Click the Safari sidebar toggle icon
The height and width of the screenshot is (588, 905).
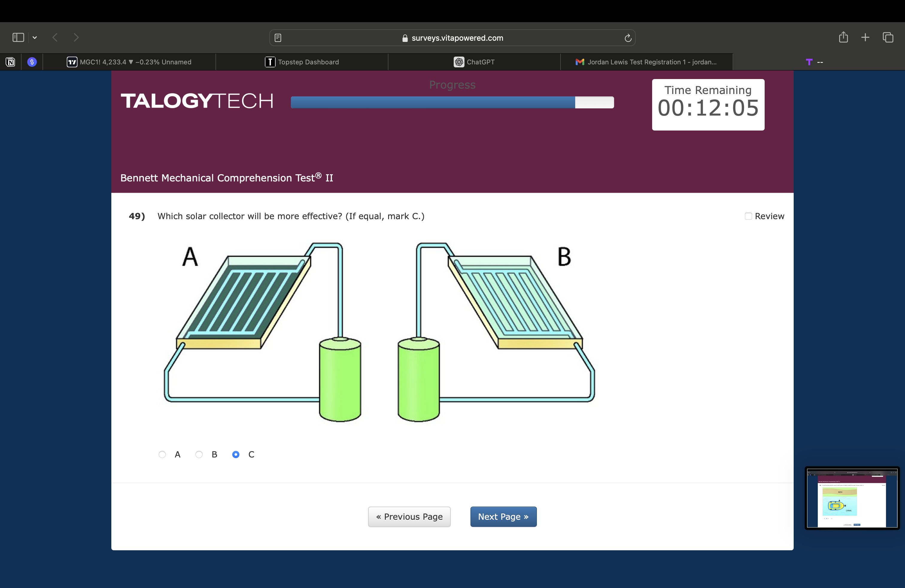[x=18, y=37]
